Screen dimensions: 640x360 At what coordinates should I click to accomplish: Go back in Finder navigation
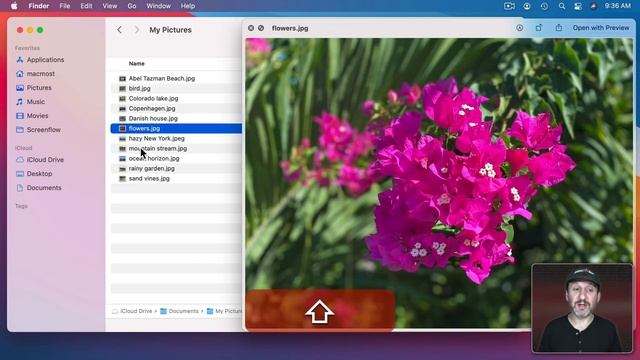point(119,30)
